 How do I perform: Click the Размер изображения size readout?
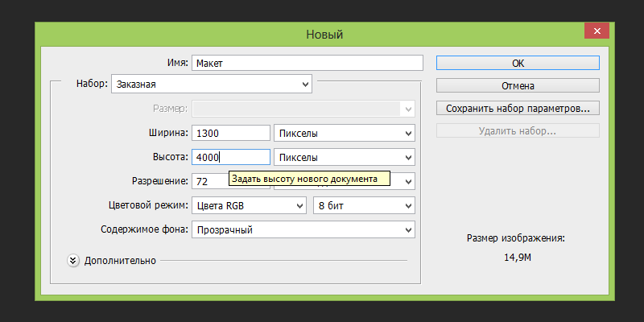click(x=518, y=257)
